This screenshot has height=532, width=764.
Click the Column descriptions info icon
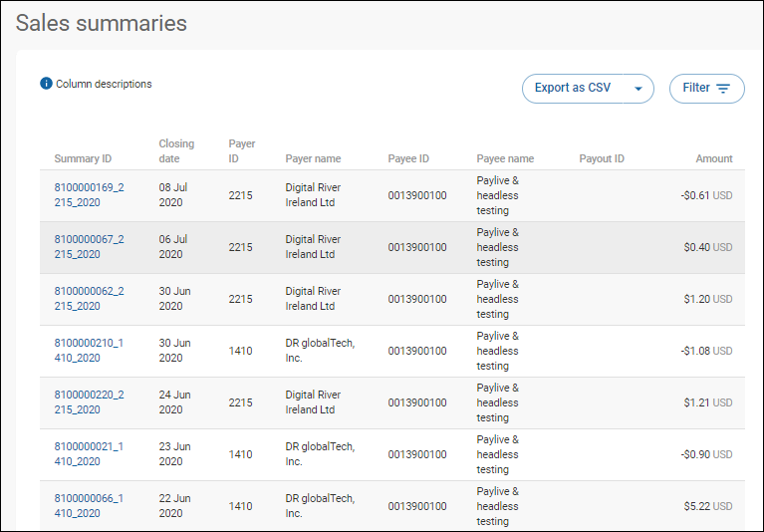tap(46, 84)
